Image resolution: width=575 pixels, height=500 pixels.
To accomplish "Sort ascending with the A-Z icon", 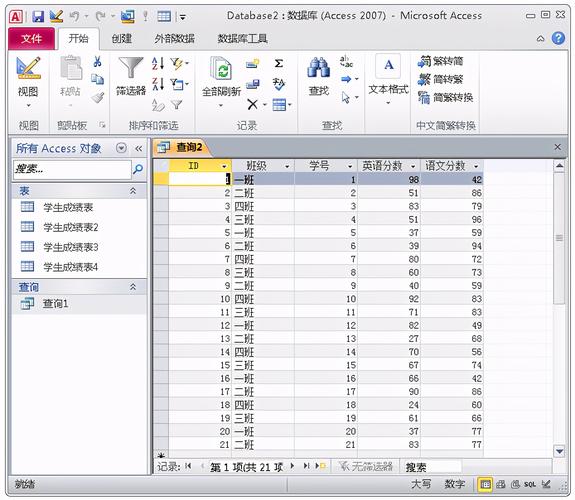I will (x=158, y=63).
